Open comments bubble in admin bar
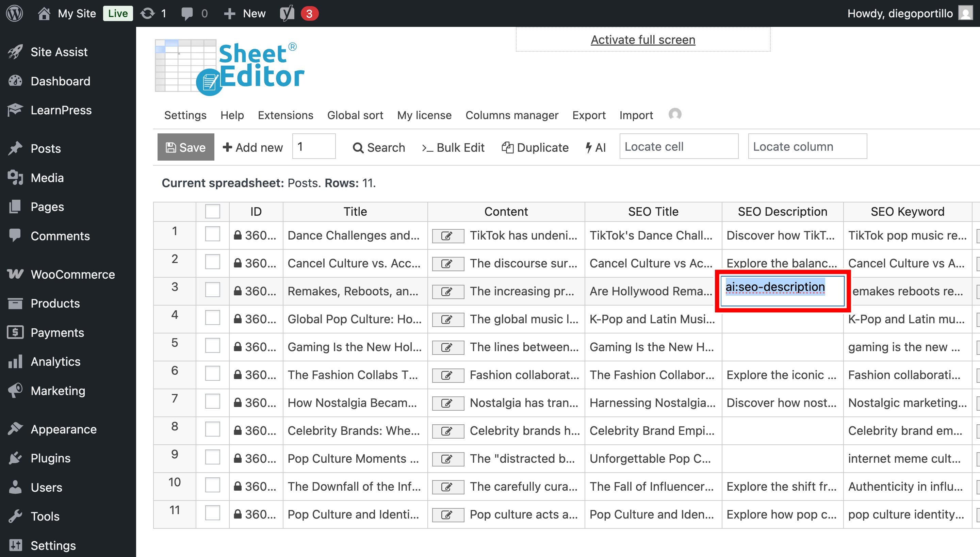Screen dimensions: 980x557 pos(187,13)
